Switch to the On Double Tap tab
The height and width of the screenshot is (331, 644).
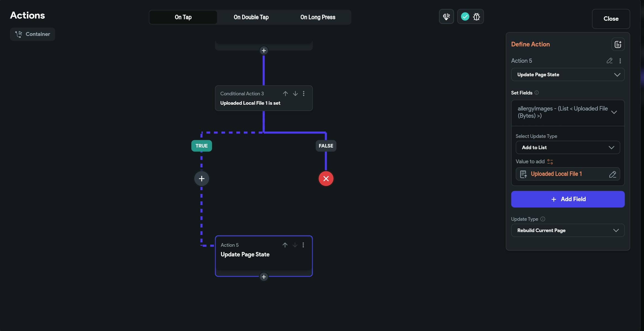click(x=251, y=17)
